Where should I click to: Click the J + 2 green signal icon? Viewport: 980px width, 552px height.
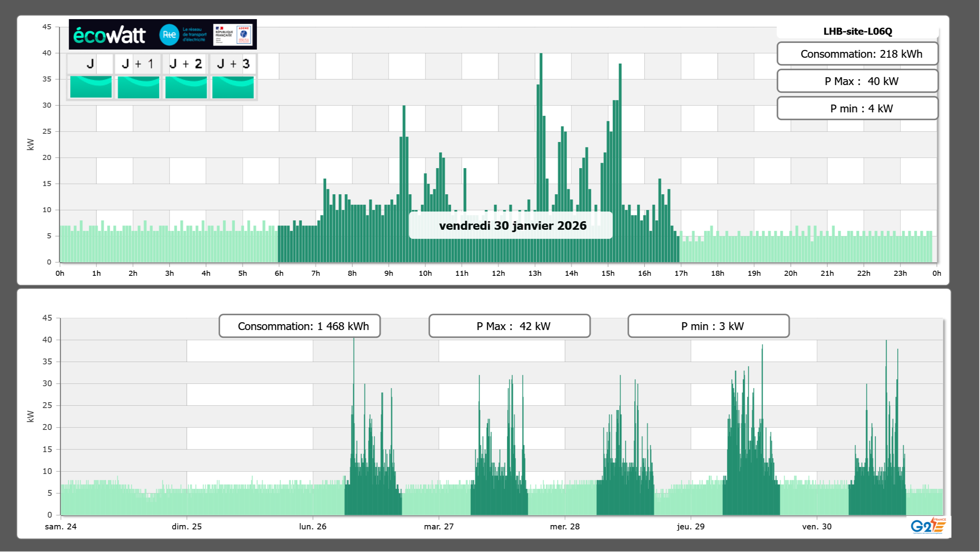click(186, 87)
